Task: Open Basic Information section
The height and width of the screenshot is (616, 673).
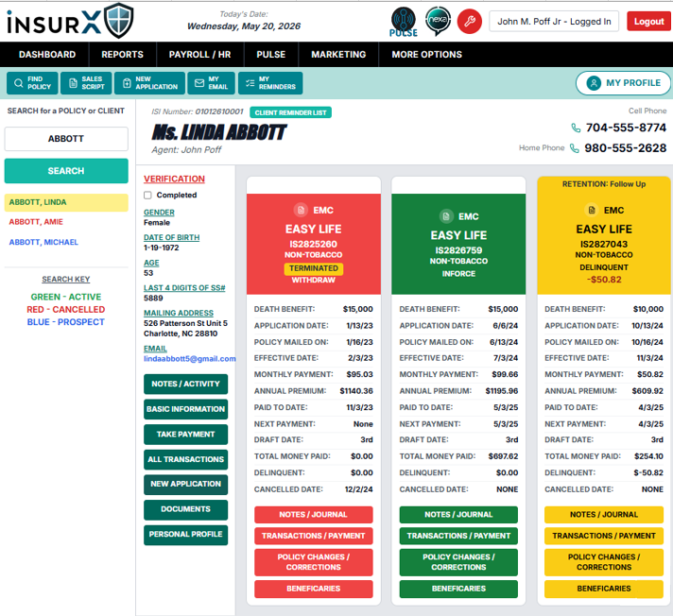Action: [x=186, y=409]
